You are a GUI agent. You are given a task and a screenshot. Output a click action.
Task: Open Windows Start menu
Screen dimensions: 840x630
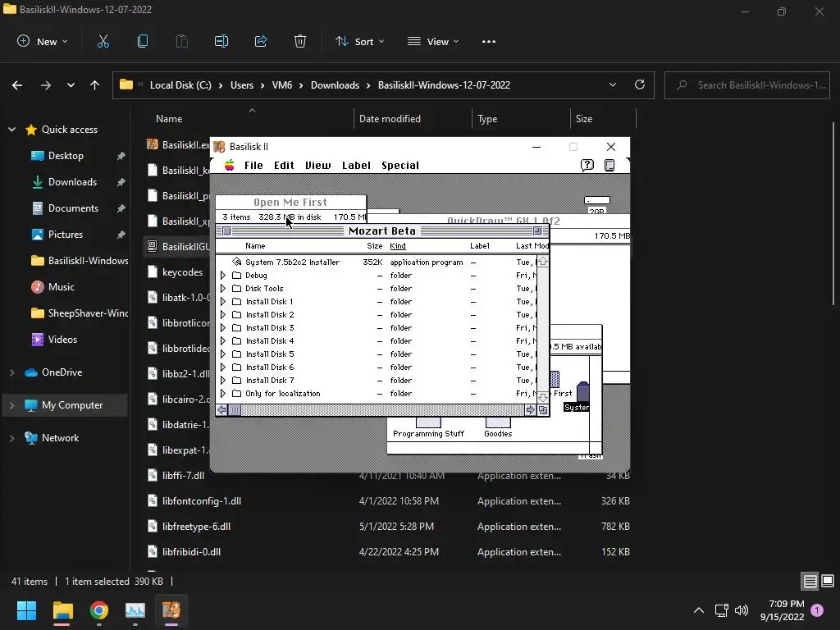pyautogui.click(x=26, y=610)
